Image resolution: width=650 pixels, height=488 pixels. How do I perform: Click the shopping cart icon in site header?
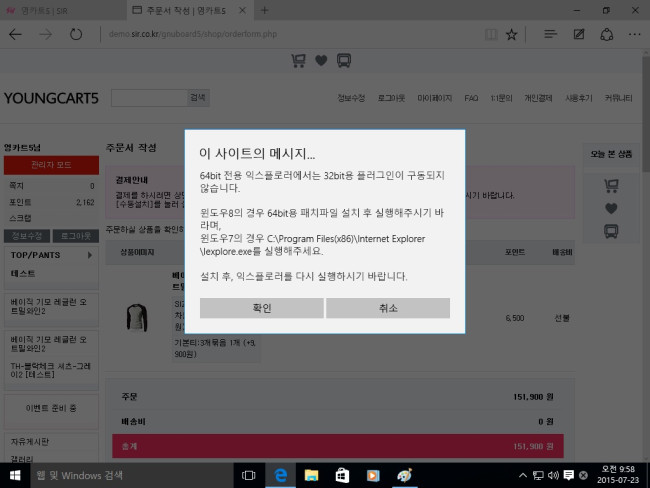298,61
